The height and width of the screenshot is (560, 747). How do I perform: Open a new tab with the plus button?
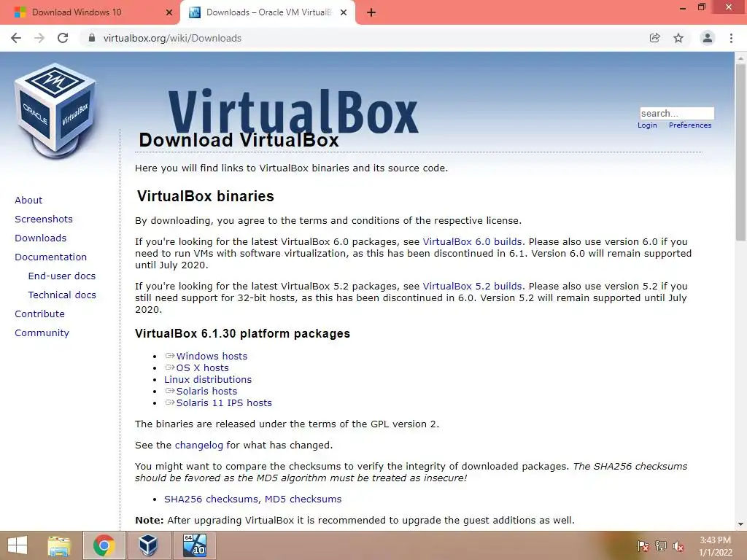pos(371,12)
